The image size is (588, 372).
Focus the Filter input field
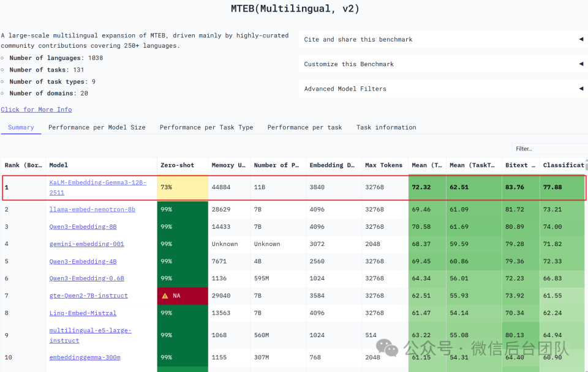[x=550, y=149]
